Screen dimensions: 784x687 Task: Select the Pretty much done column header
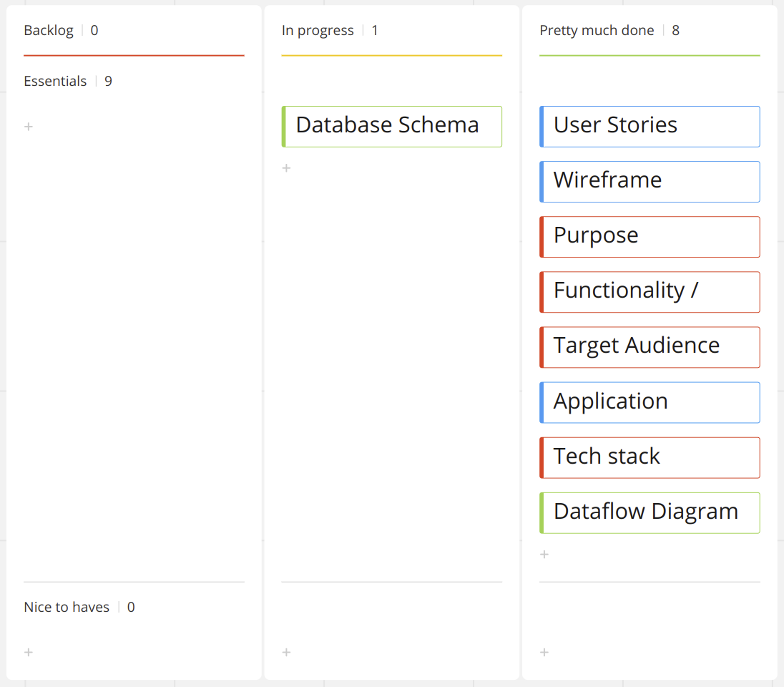pos(597,30)
